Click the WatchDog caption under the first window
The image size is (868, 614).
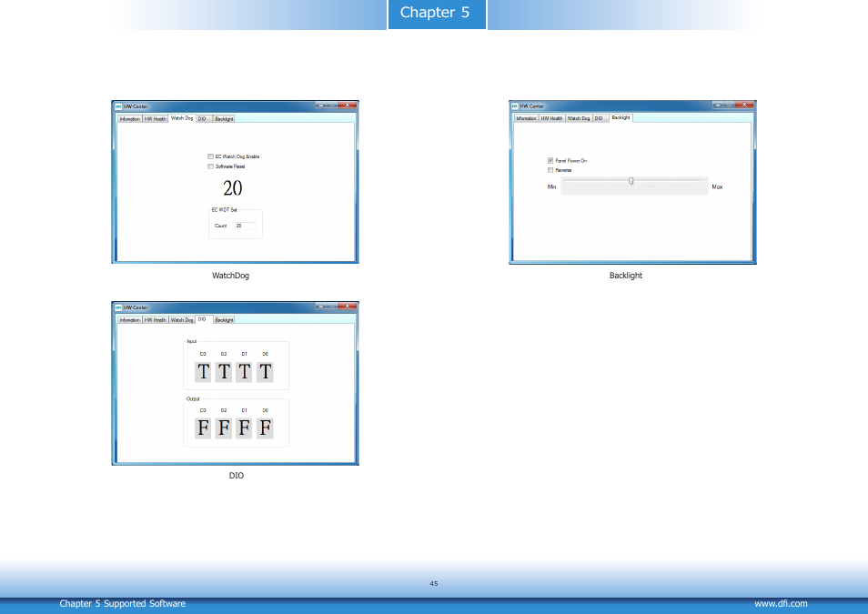coord(230,276)
